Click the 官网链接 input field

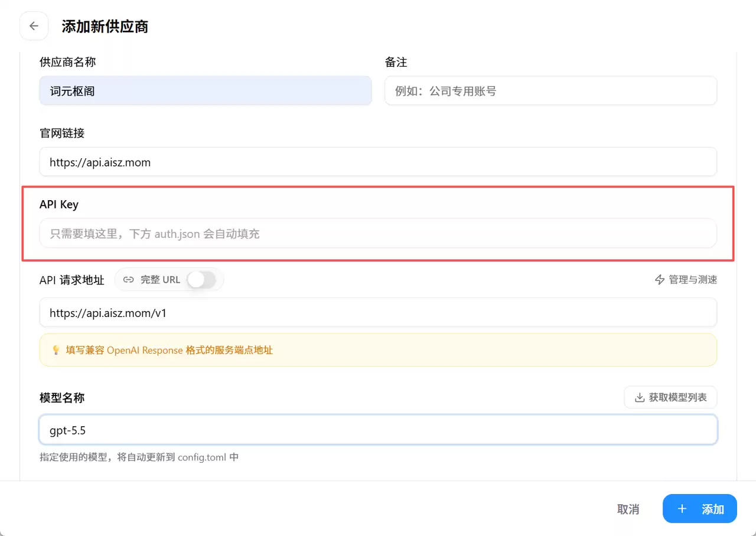coord(378,162)
